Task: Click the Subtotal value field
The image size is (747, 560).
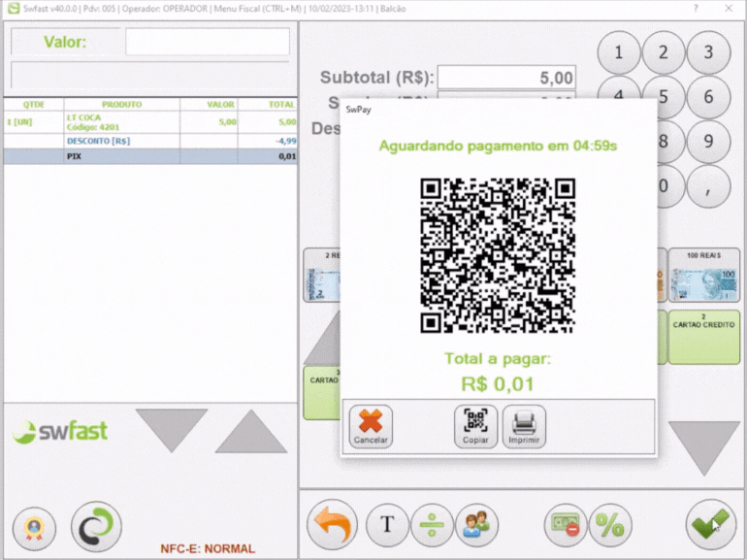Action: click(506, 78)
